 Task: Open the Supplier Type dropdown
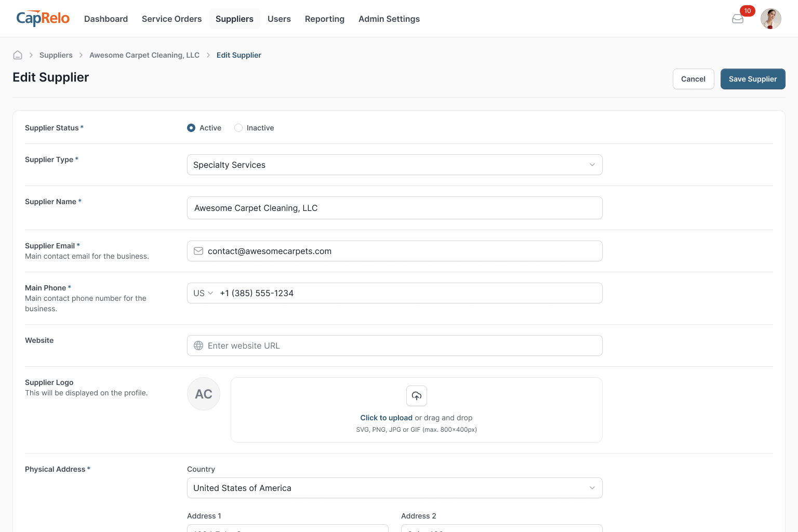click(394, 165)
